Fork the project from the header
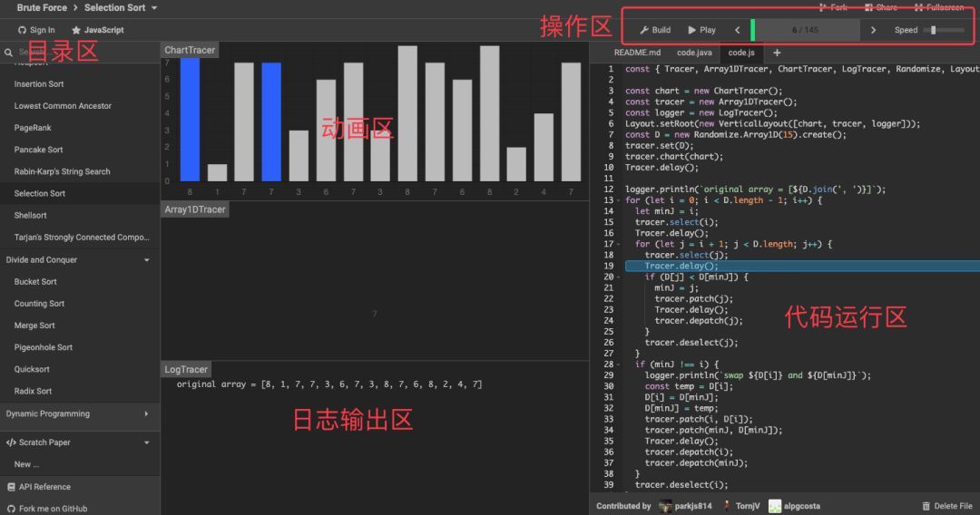This screenshot has width=980, height=515. [x=833, y=7]
